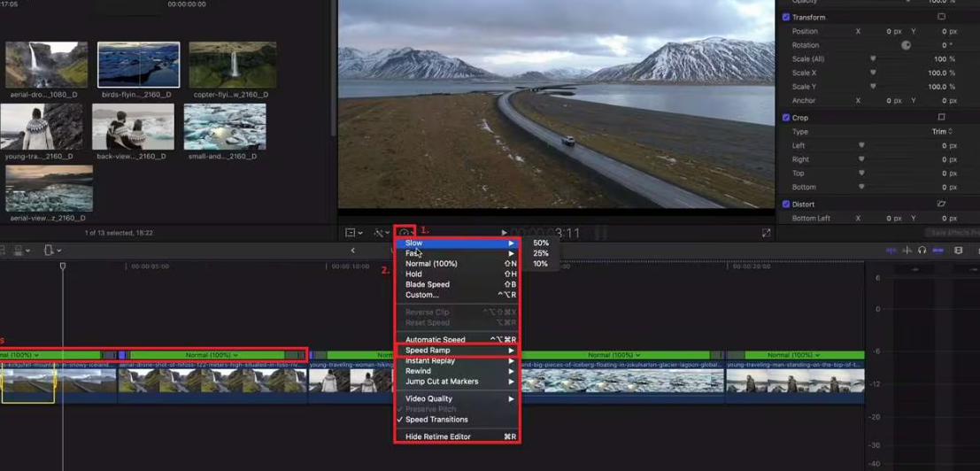Image resolution: width=980 pixels, height=471 pixels.
Task: Open clip appearance filmstrip icon
Action: 958,250
